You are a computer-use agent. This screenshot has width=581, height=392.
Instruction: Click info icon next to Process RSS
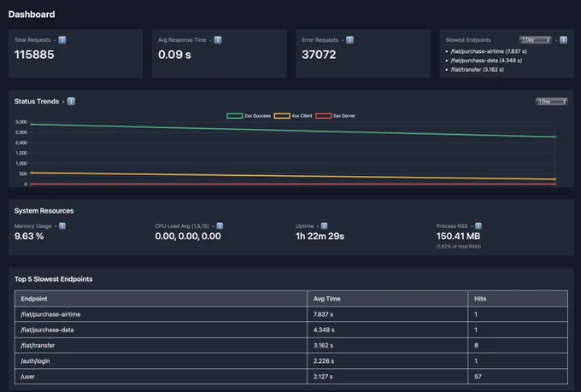478,226
